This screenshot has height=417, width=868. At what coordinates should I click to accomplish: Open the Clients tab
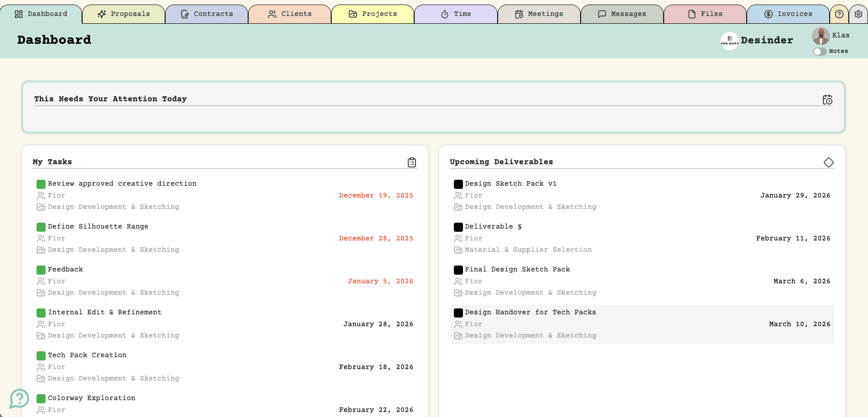(x=290, y=14)
